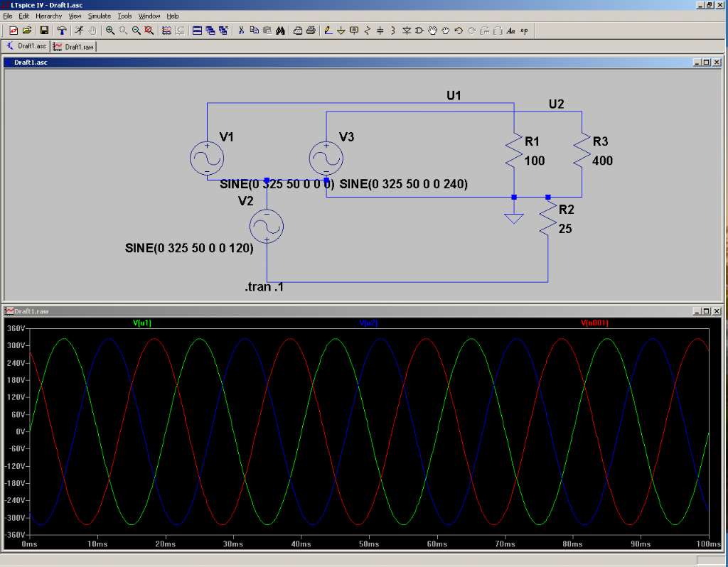Click the Print icon in toolbar

coord(311,31)
